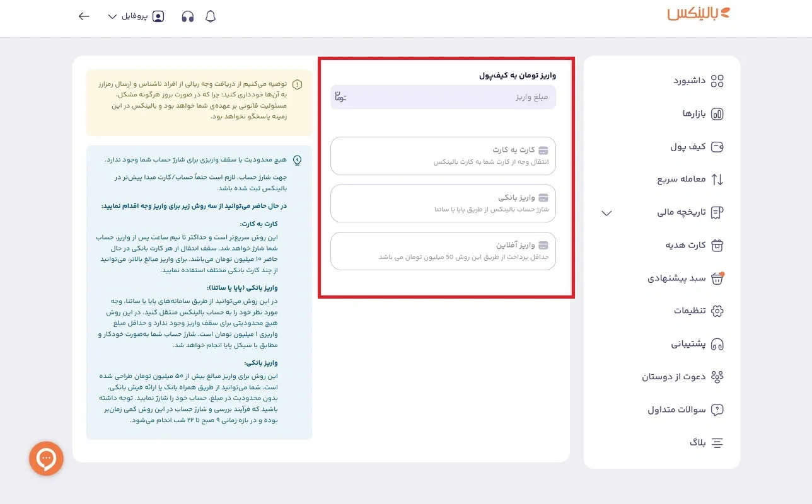This screenshot has height=504, width=812.
Task: Click the card icon beside واریز آفلاین
Action: pos(543,245)
